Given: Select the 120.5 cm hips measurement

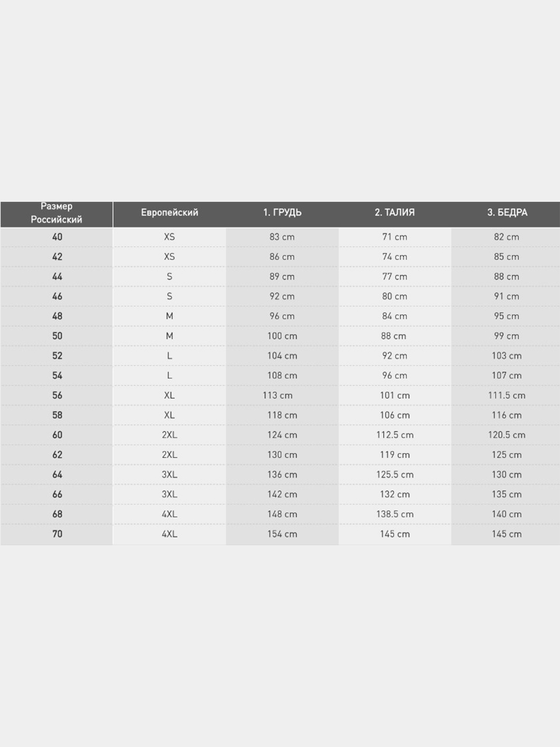Looking at the screenshot, I should point(507,435).
